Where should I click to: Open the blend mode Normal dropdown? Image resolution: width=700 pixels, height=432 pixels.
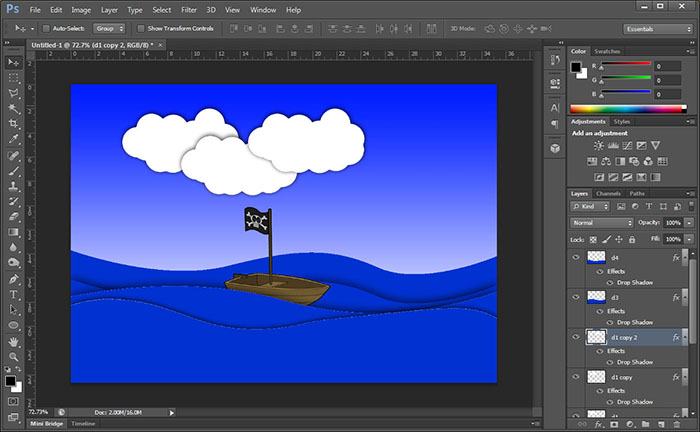point(601,222)
